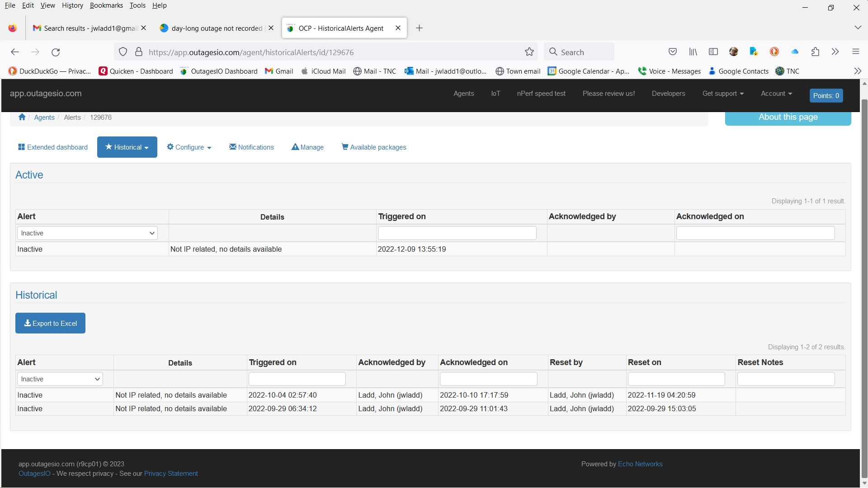The image size is (868, 488).
Task: Sort Active table by Triggered on
Action: point(402,216)
